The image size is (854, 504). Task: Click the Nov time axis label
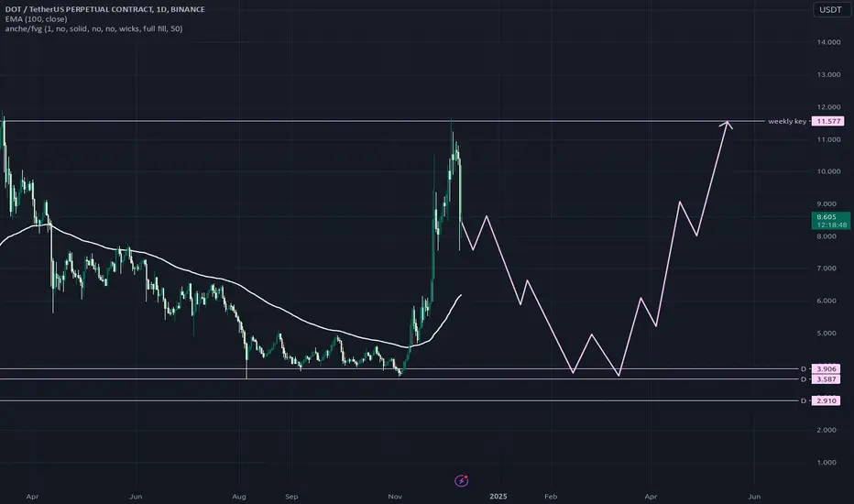click(395, 497)
